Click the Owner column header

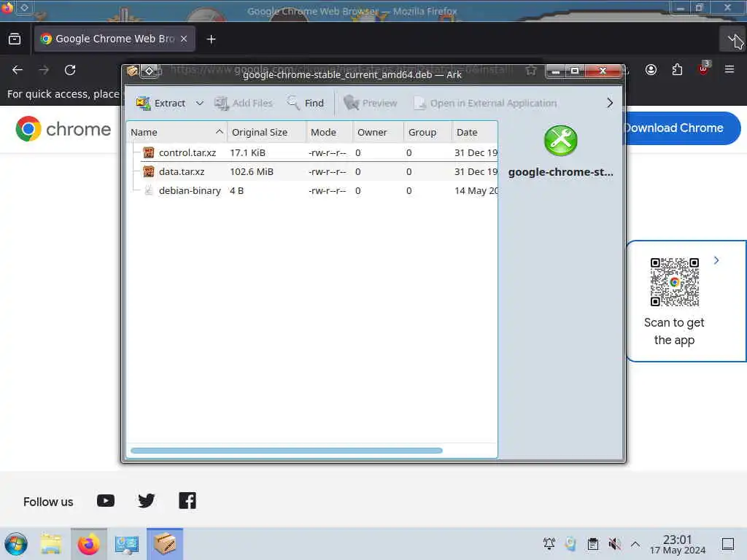coord(379,133)
